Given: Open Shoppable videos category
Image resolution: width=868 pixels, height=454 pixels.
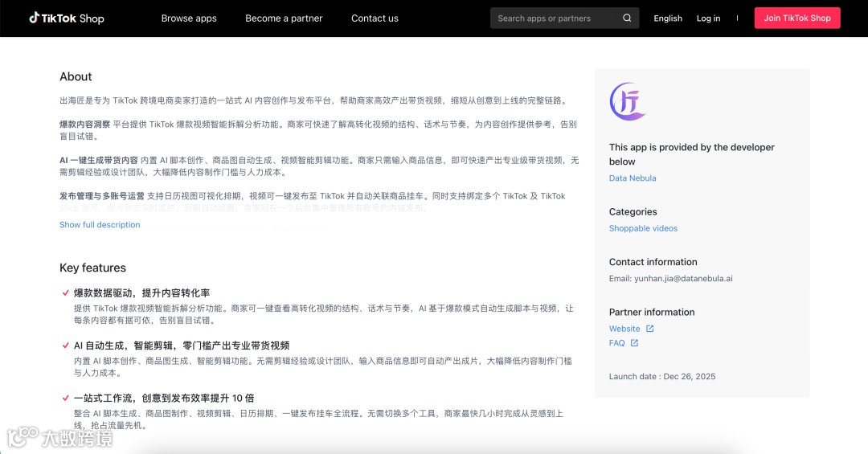Looking at the screenshot, I should click(643, 229).
